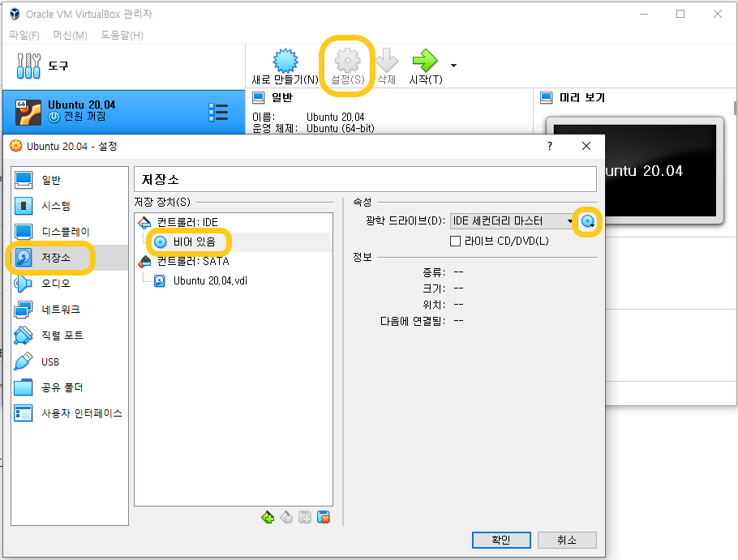This screenshot has width=738, height=560.
Task: Select USB settings category
Action: (x=70, y=361)
